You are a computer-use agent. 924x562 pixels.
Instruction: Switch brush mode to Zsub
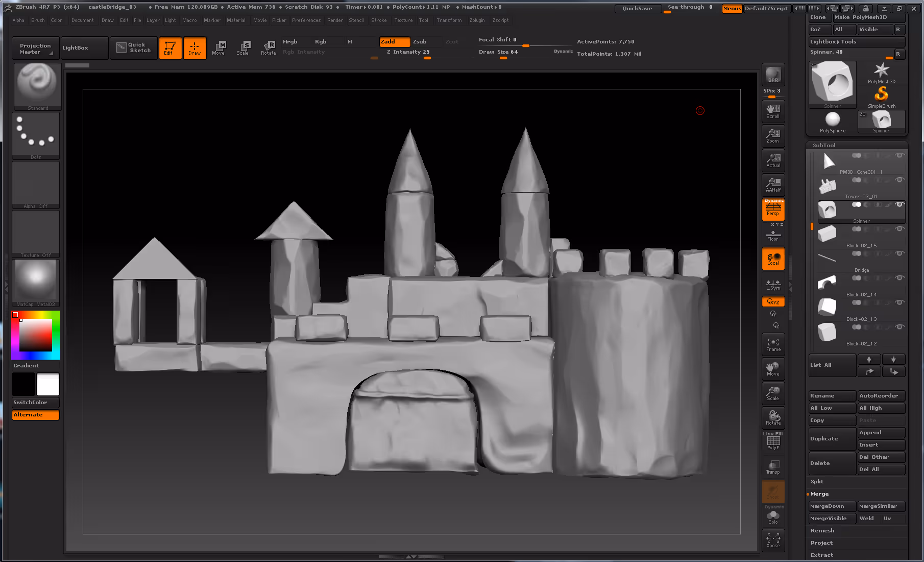[420, 42]
